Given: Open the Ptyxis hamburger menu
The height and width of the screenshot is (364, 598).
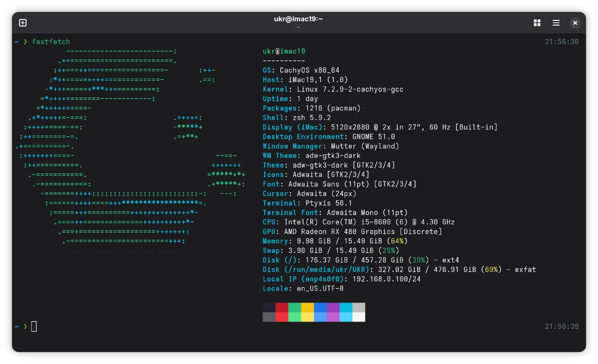Looking at the screenshot, I should click(x=556, y=23).
